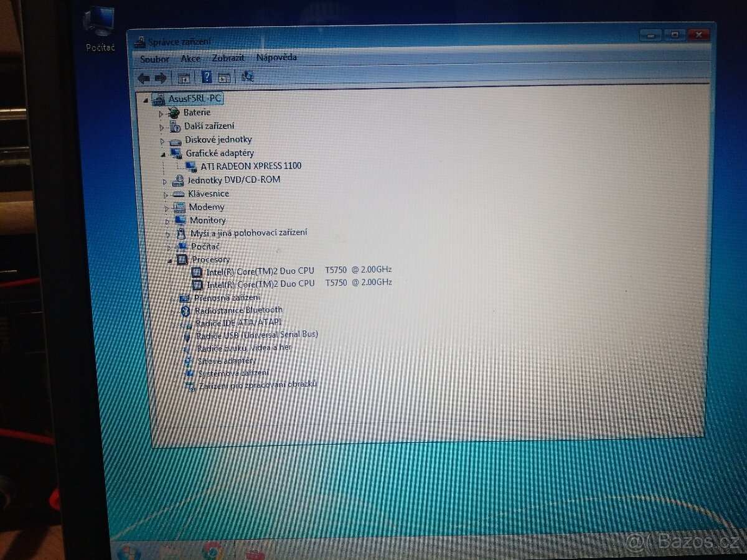The width and height of the screenshot is (747, 560).
Task: Expand the Baterie node arrow
Action: [x=161, y=114]
